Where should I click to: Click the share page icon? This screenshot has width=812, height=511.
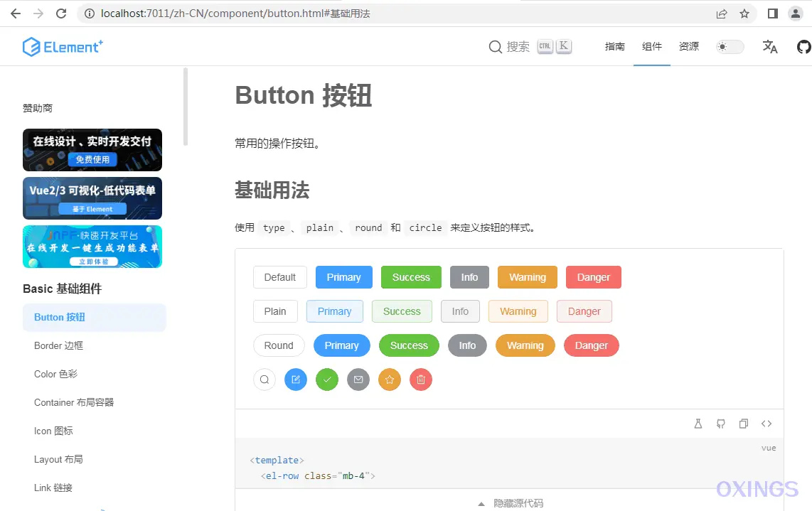point(722,14)
